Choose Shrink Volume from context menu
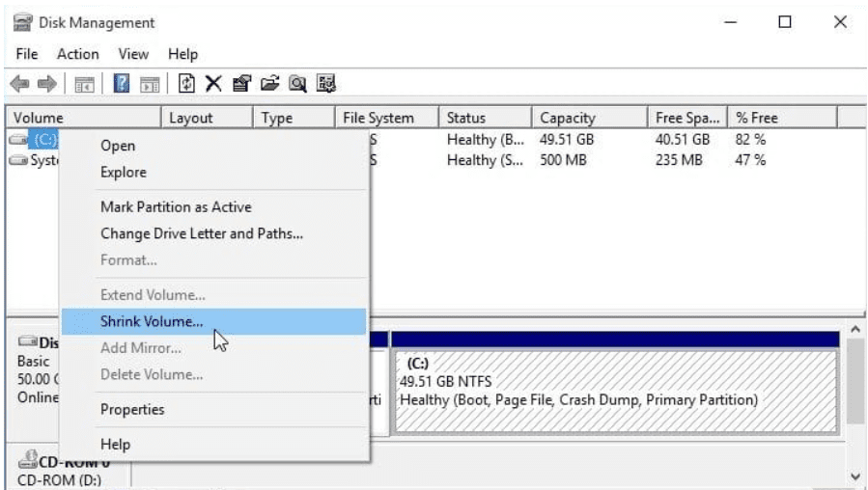Image resolution: width=868 pixels, height=490 pixels. tap(213, 321)
